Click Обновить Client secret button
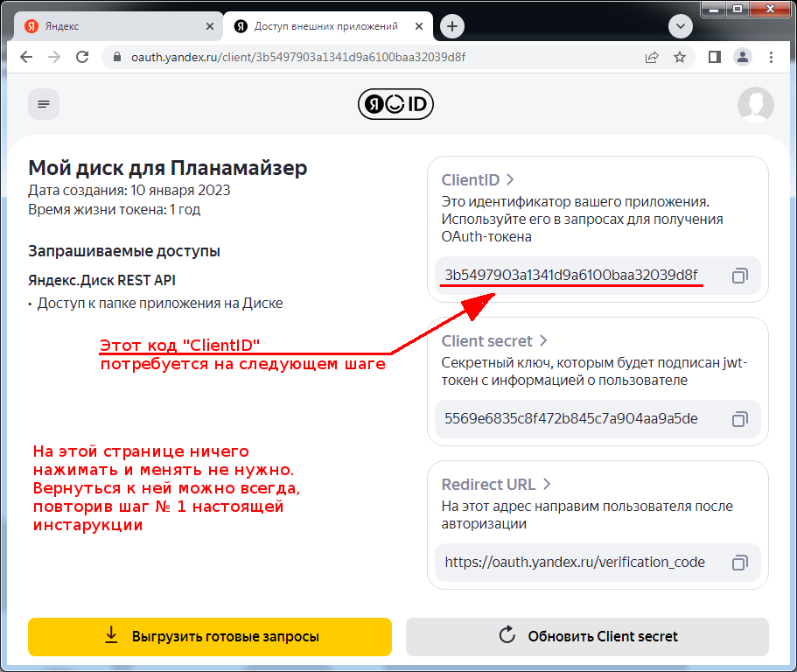The image size is (797, 672). tap(587, 636)
